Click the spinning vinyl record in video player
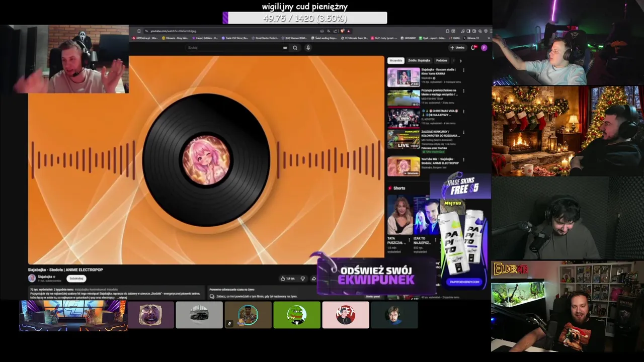The image size is (644, 362). [206, 160]
